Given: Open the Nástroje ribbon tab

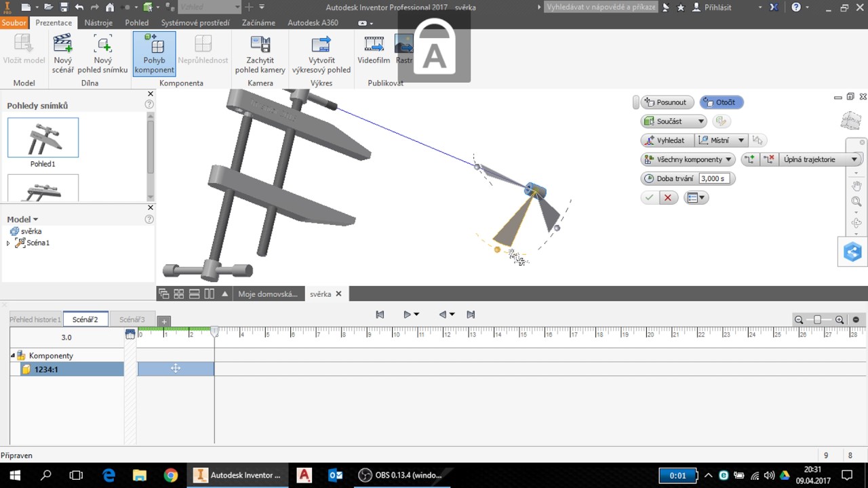Looking at the screenshot, I should pos(98,22).
